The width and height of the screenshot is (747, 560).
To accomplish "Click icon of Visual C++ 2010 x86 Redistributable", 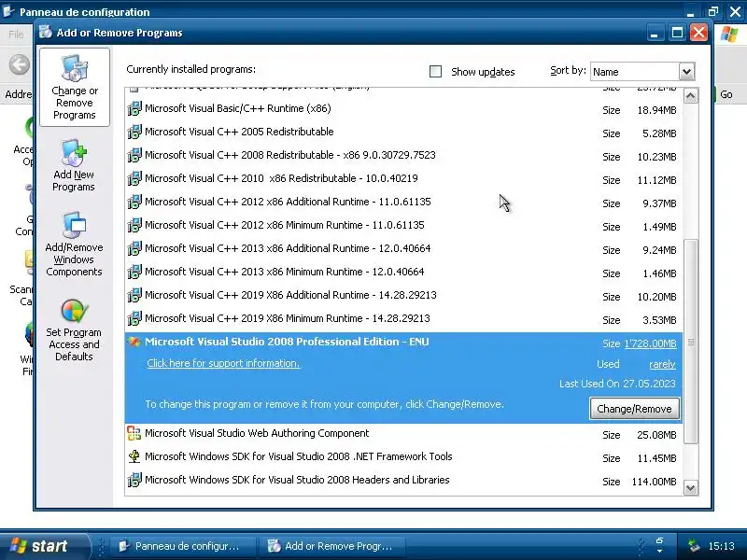I will 134,178.
